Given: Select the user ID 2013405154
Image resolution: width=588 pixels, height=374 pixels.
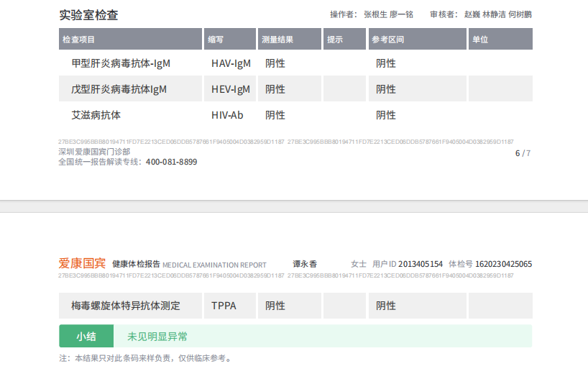Looking at the screenshot, I should coord(421,265).
